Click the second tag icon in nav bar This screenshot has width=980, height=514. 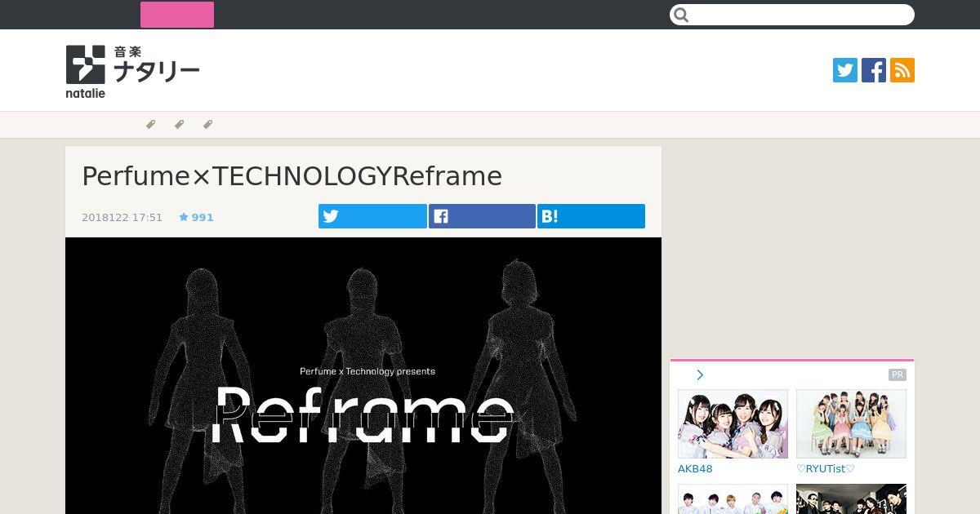point(179,125)
